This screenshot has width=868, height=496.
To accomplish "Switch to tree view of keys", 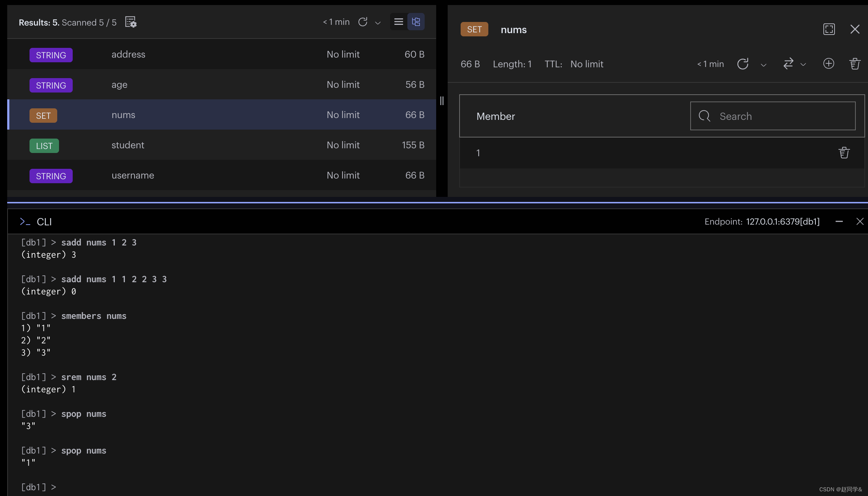I will pos(416,22).
